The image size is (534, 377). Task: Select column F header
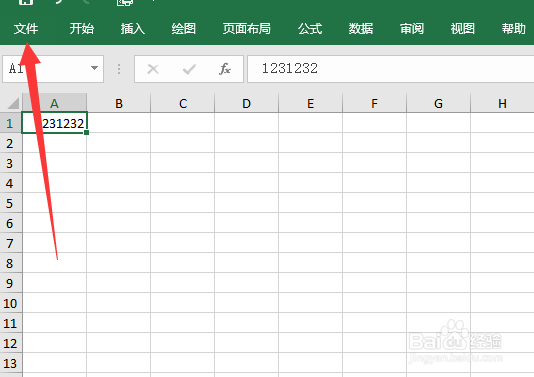pyautogui.click(x=375, y=103)
